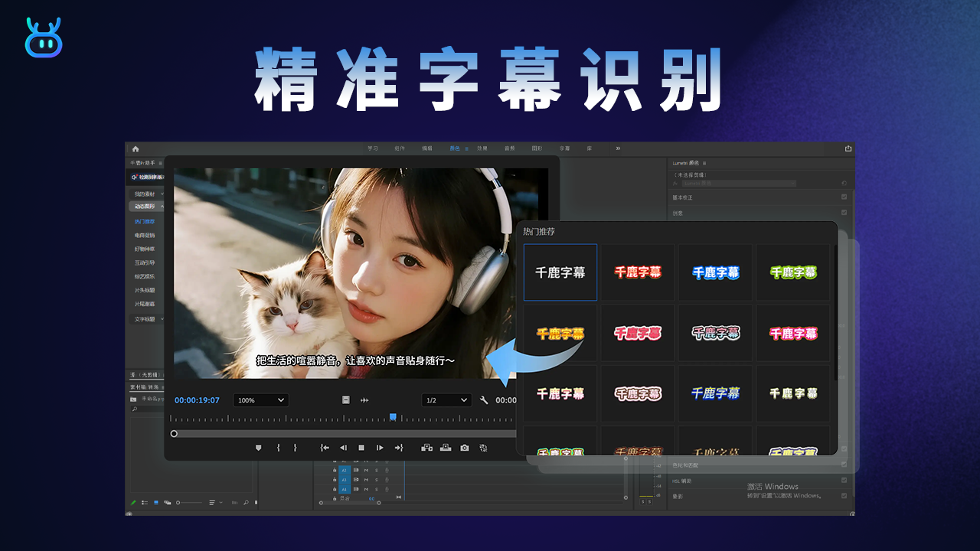Open the playback resolution dropdown showing 1/2
Viewport: 980px width, 551px height.
(x=446, y=400)
